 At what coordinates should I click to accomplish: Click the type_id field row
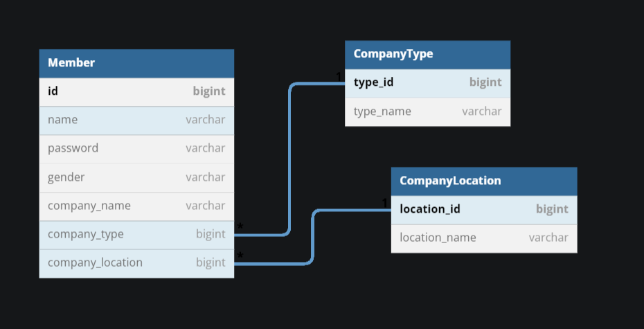[x=427, y=83]
